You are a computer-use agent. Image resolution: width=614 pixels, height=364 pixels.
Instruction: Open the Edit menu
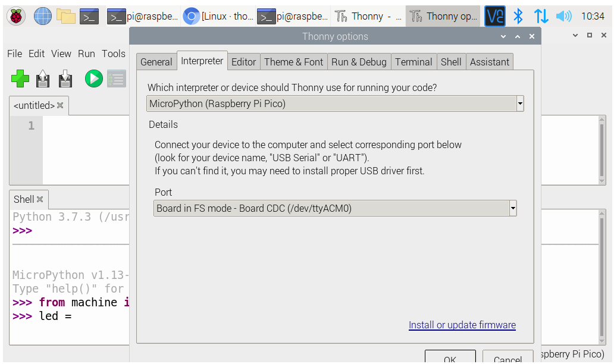(x=36, y=54)
